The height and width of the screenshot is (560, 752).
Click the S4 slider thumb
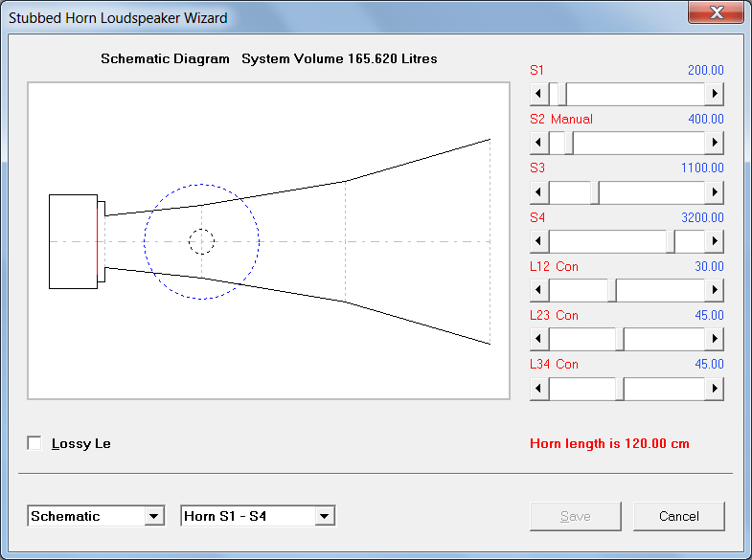(671, 241)
